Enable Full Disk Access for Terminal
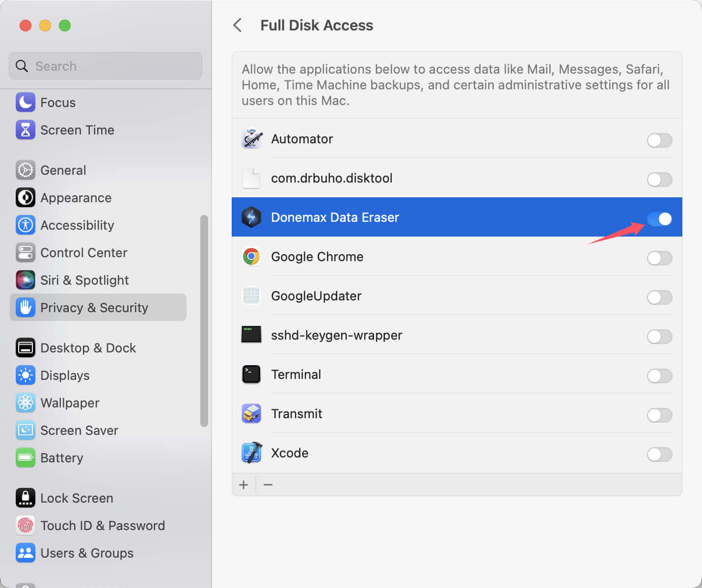 point(659,376)
